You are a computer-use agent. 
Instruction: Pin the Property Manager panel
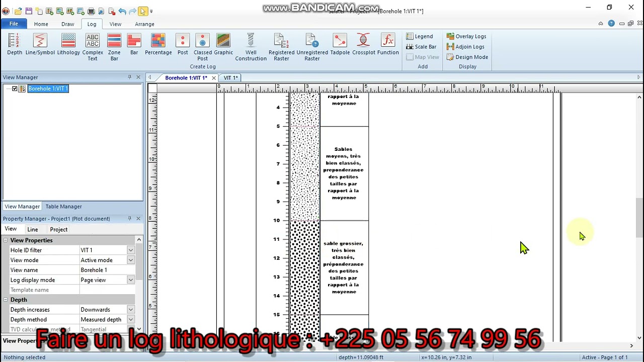pos(129,218)
